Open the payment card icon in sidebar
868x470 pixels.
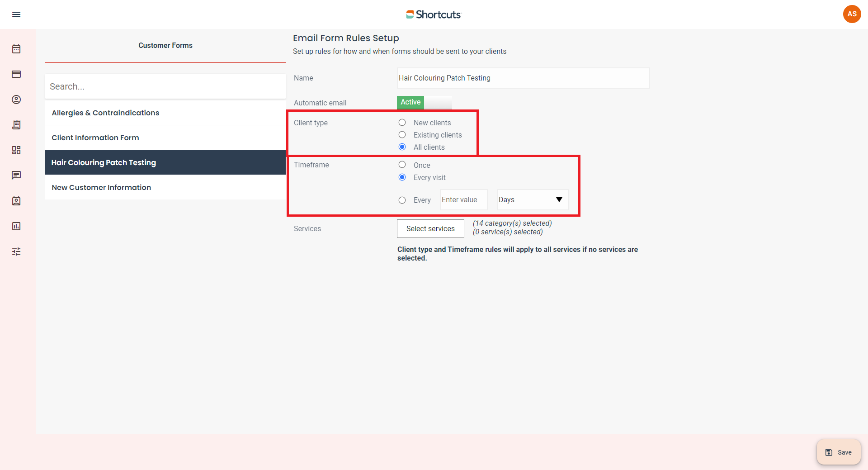click(x=16, y=74)
